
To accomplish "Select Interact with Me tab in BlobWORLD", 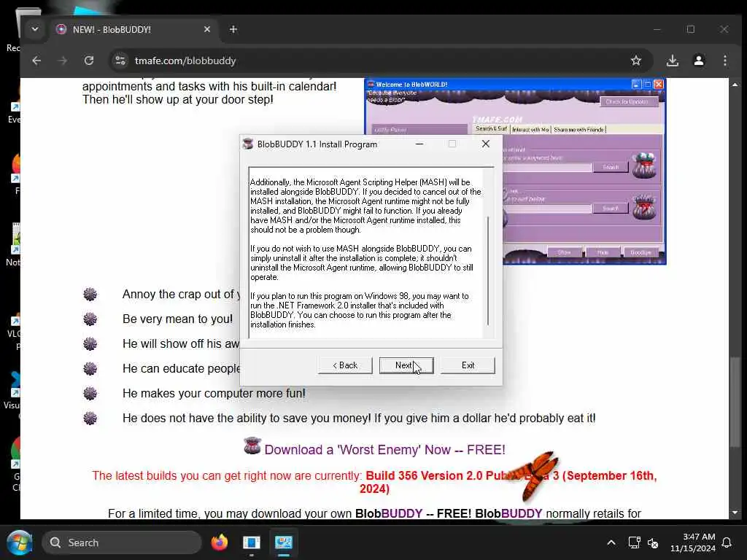I will [x=530, y=130].
